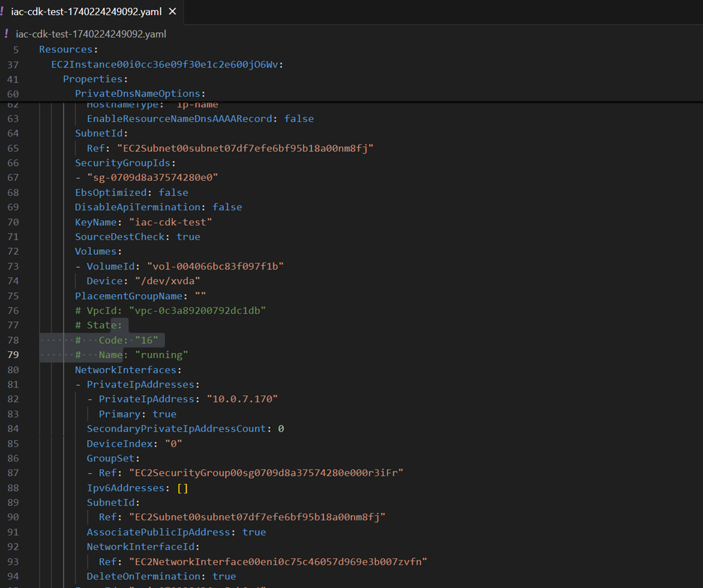The width and height of the screenshot is (703, 588).
Task: Click "10.0.7.170" IP address value
Action: tap(242, 399)
